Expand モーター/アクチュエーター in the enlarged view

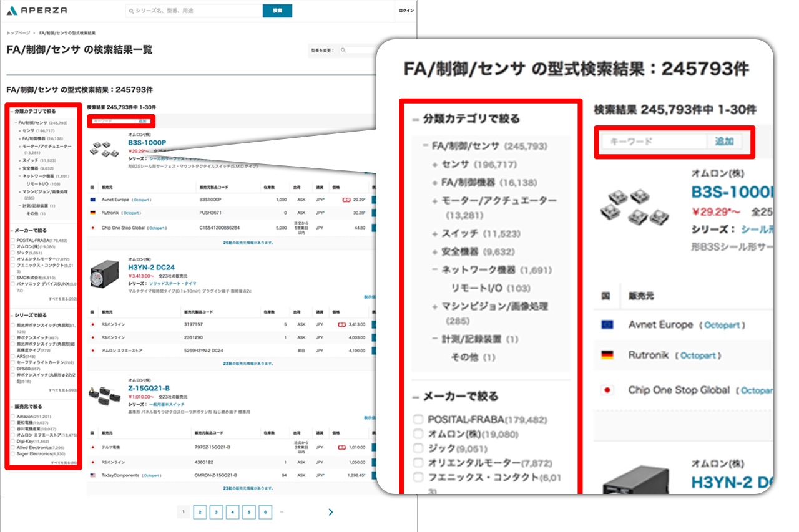[x=435, y=201]
